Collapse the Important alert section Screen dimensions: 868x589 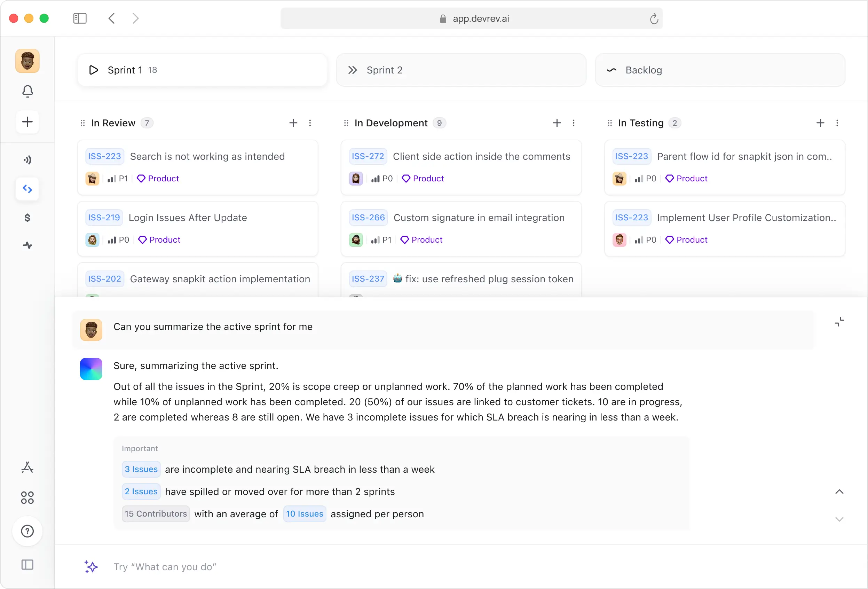click(x=840, y=492)
